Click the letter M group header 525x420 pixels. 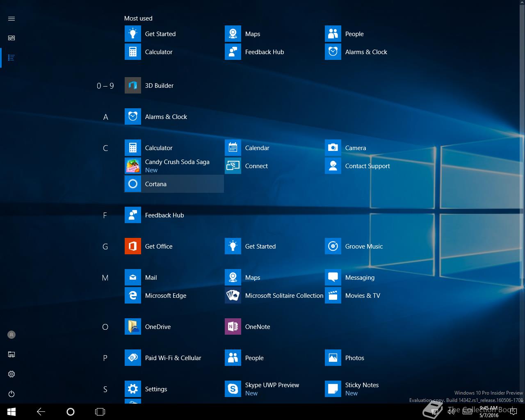105,278
